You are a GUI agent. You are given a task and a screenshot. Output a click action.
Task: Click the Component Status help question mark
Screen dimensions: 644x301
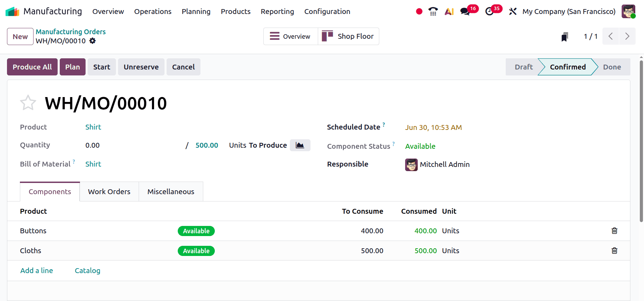394,144
